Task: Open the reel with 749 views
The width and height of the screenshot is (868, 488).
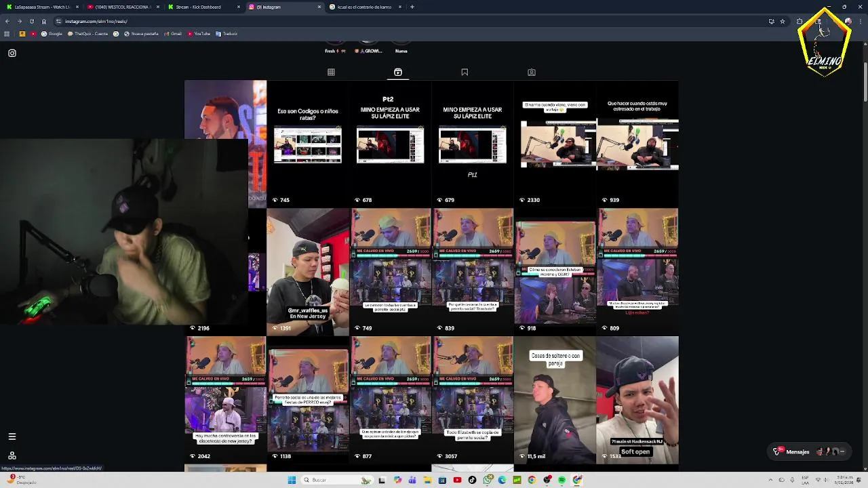Action: [390, 271]
